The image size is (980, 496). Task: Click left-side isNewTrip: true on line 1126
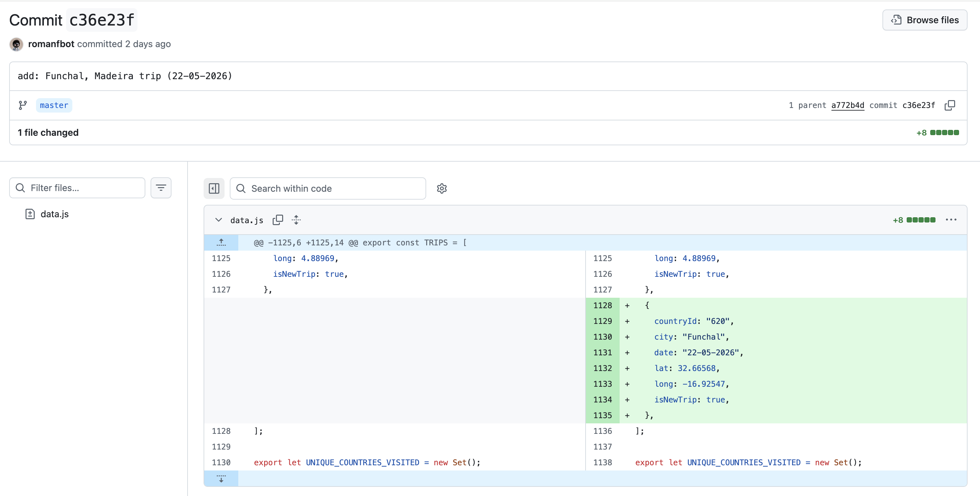(x=310, y=274)
